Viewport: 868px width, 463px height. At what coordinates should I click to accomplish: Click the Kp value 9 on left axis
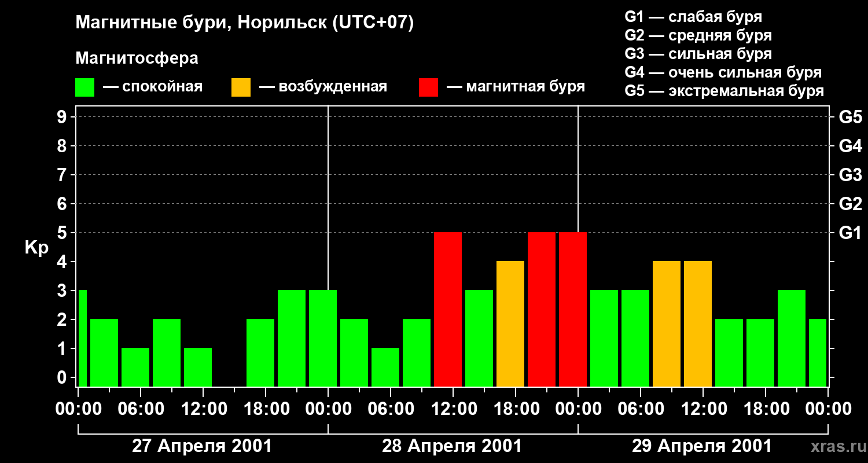tap(63, 117)
